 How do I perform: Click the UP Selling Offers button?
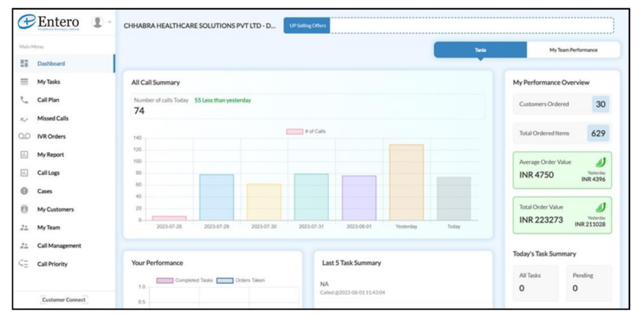point(306,26)
